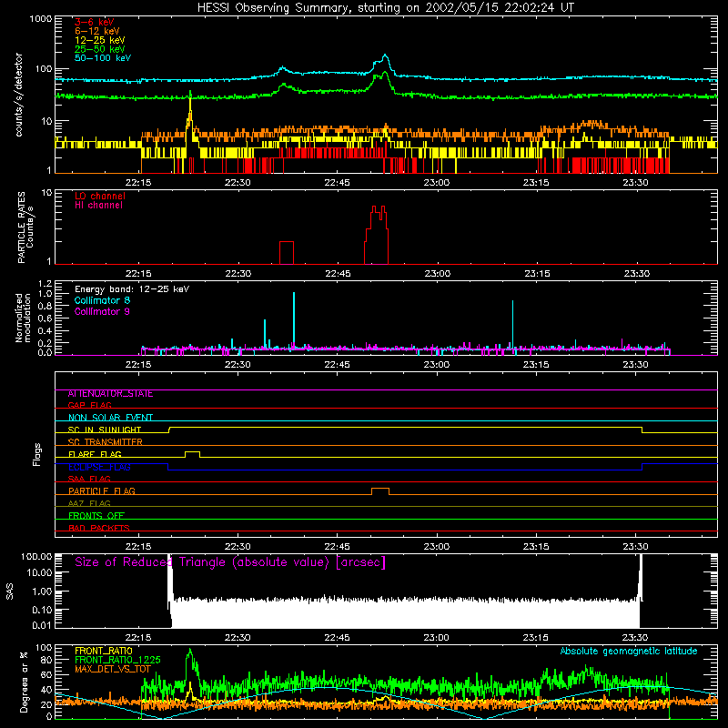
Task: Select the 50-100 keV legend label
Action: point(103,58)
